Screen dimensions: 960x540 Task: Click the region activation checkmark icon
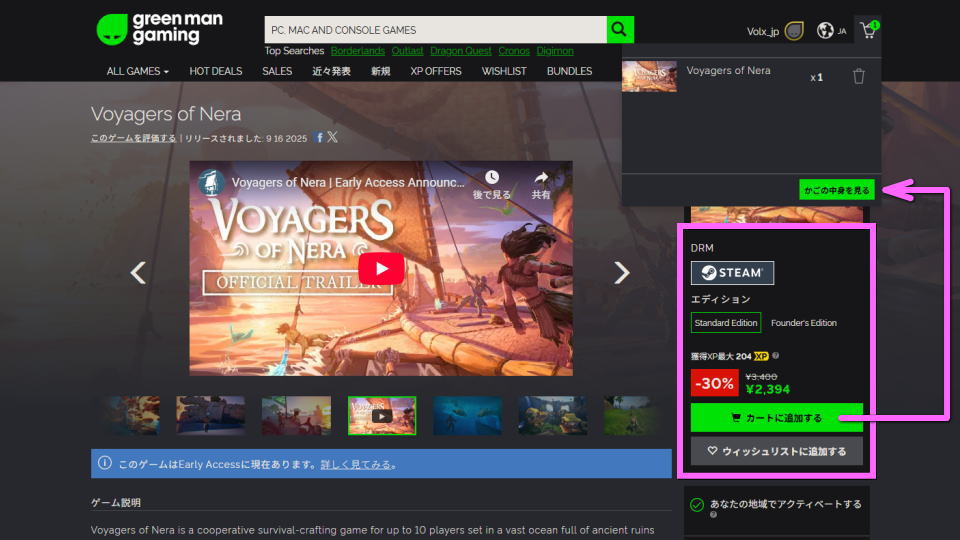click(x=697, y=504)
